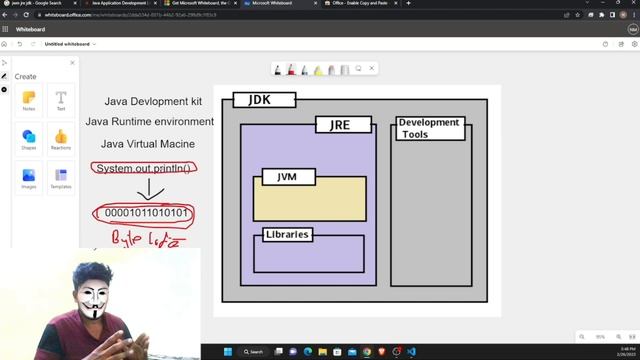Select the blue pen in pen toolbar
640x360 pixels.
coord(304,70)
